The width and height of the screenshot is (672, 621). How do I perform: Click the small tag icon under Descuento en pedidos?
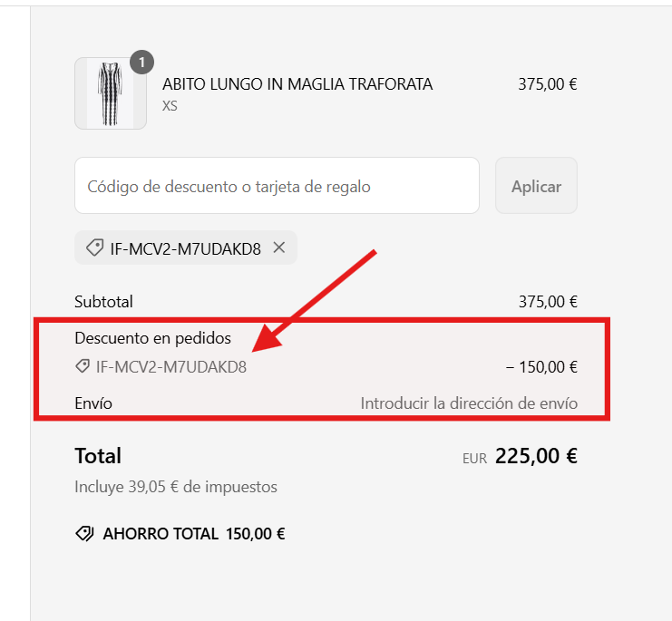click(83, 366)
